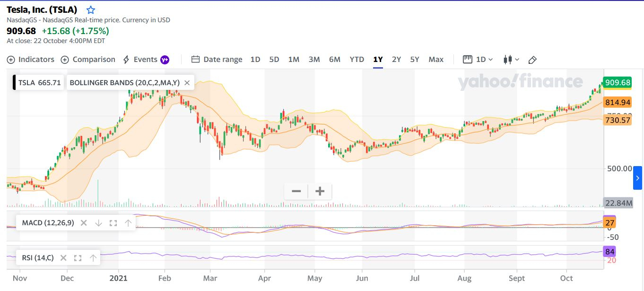Screen dimensions: 644x291
Task: Click the Mar label on time axis
Action: pyautogui.click(x=209, y=278)
